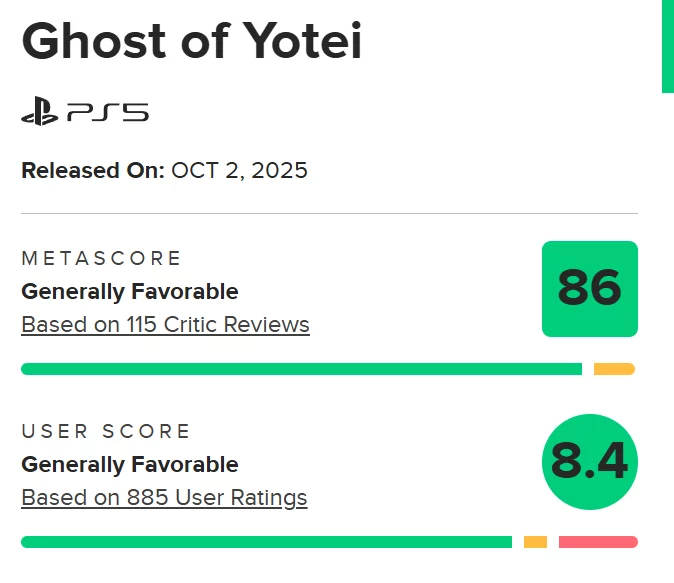Open the 115 Critic Reviews link

point(165,325)
